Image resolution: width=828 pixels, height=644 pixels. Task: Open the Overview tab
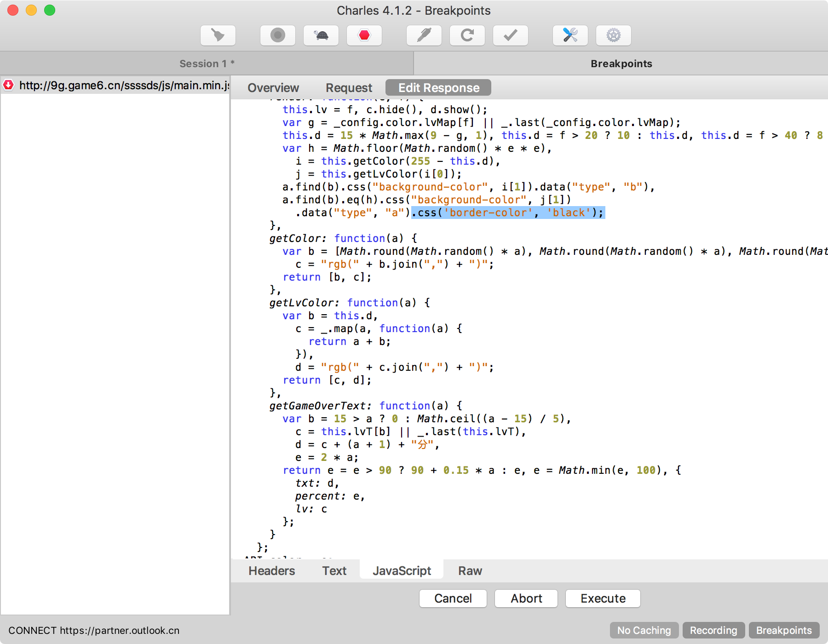click(273, 88)
